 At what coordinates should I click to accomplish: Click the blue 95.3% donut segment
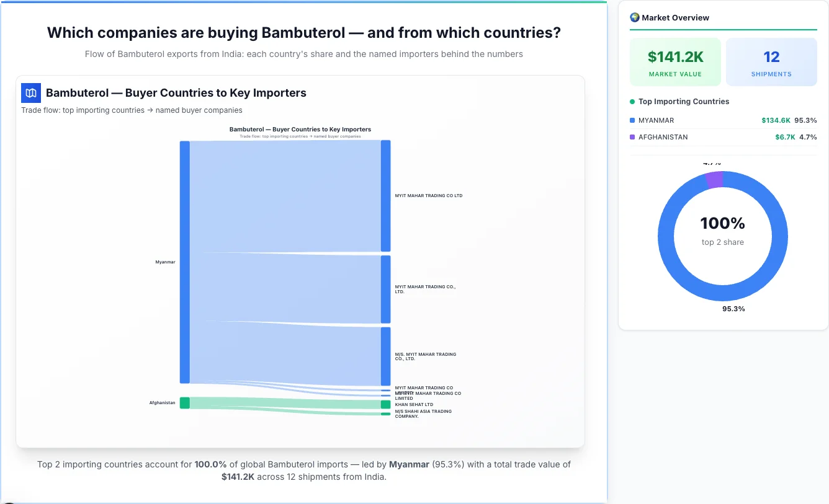723,291
